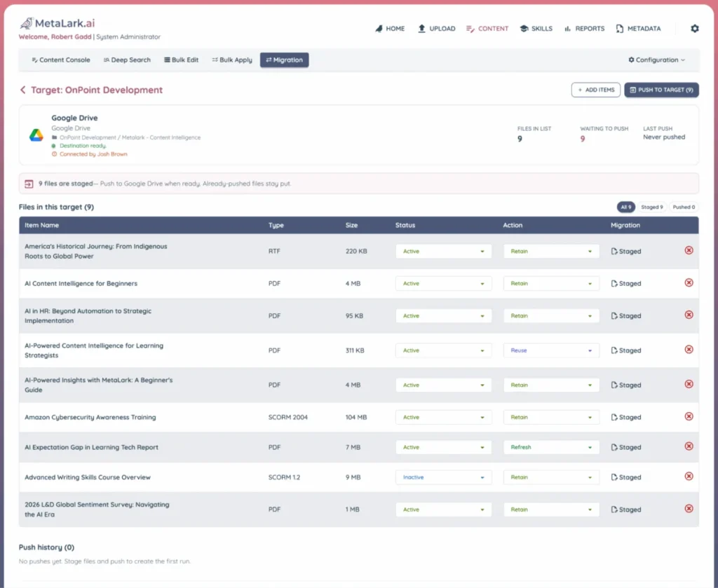The image size is (718, 588).
Task: Remove America's Historical Journey from target
Action: [x=689, y=250]
